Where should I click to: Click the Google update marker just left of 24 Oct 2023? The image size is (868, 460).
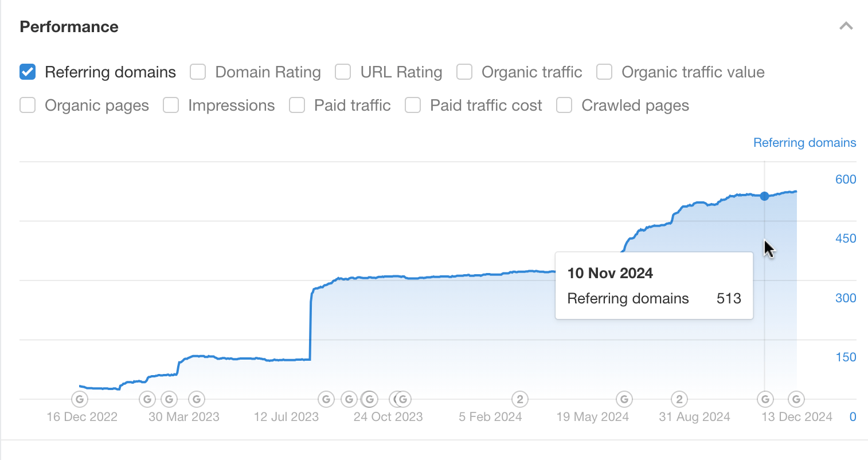click(369, 399)
